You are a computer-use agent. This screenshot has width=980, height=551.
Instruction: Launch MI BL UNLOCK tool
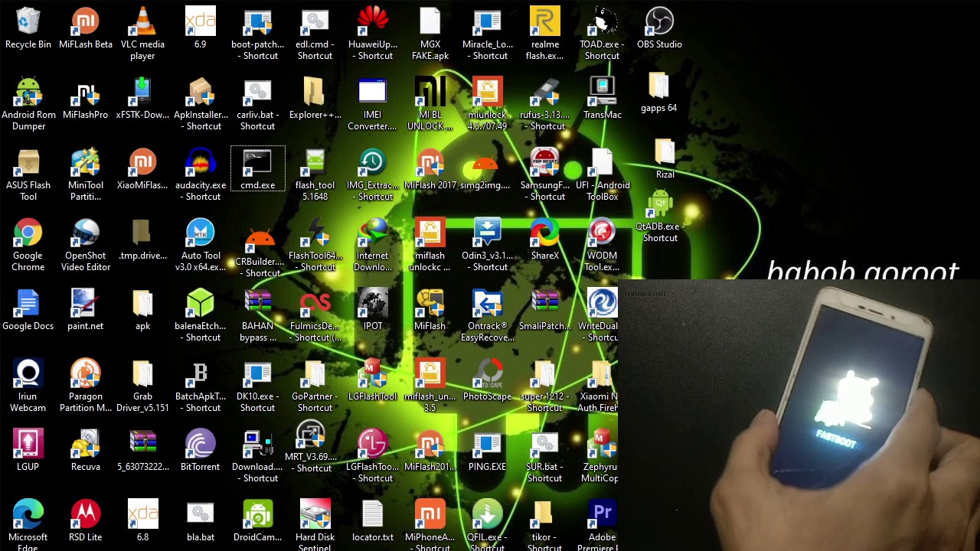click(430, 93)
